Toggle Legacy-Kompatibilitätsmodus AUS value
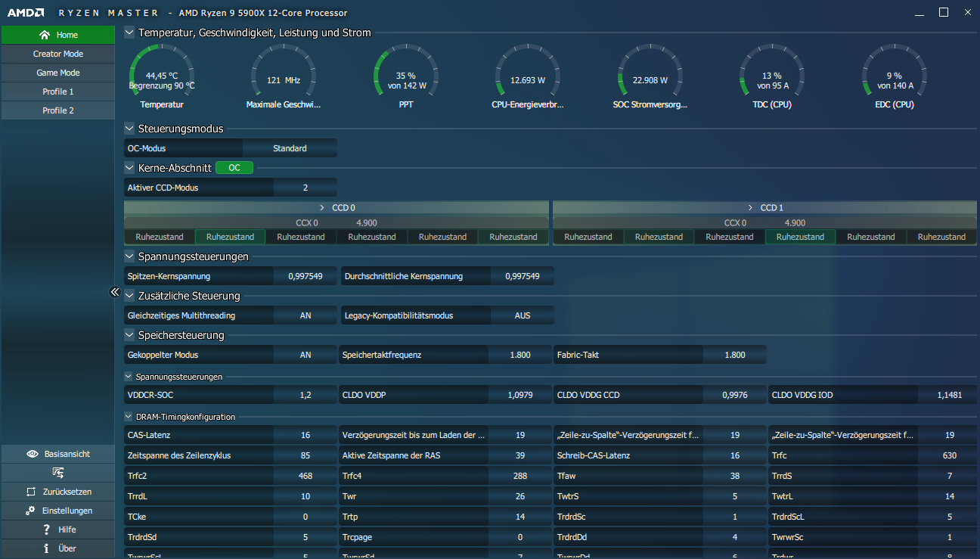Screen dimensions: 980x559 coord(523,315)
